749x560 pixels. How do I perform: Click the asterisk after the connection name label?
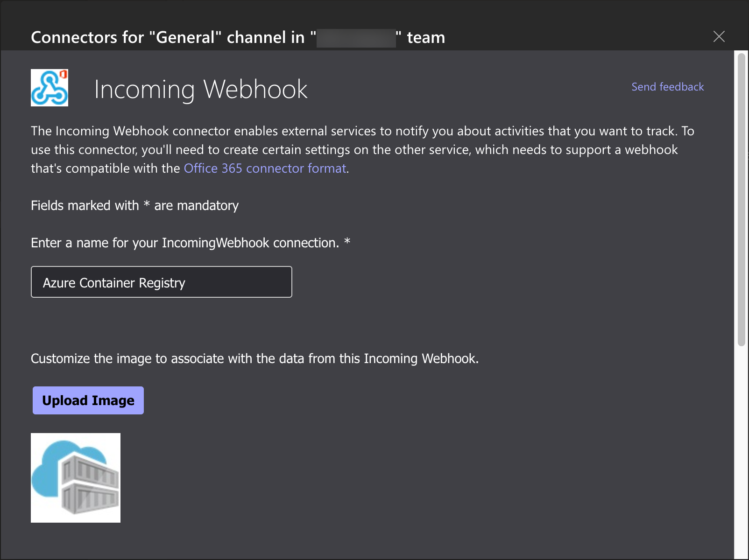tap(347, 242)
